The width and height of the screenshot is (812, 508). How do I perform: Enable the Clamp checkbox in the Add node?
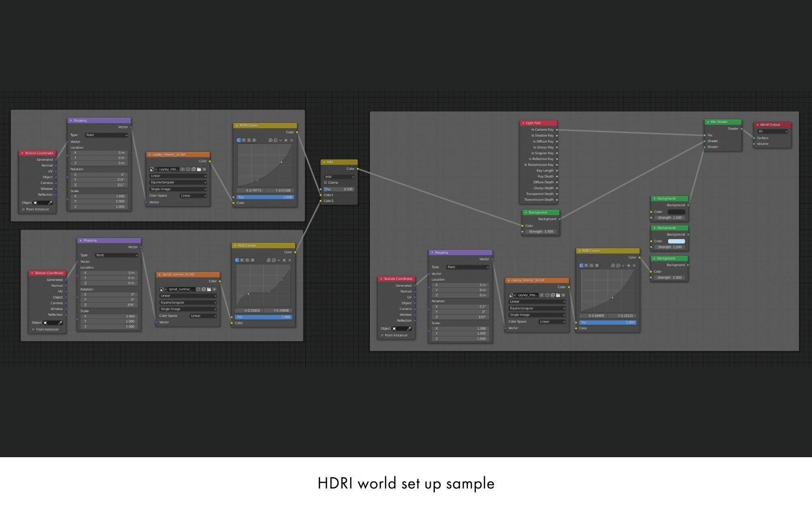[326, 182]
